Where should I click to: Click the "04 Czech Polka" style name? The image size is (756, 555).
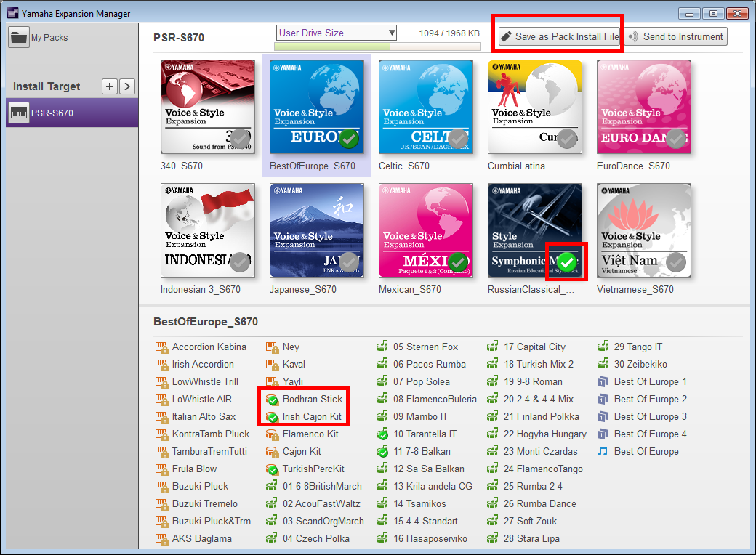click(316, 538)
